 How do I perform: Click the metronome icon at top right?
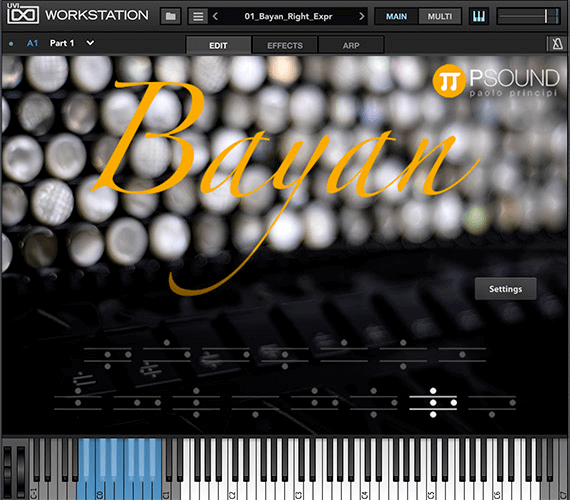pyautogui.click(x=557, y=44)
